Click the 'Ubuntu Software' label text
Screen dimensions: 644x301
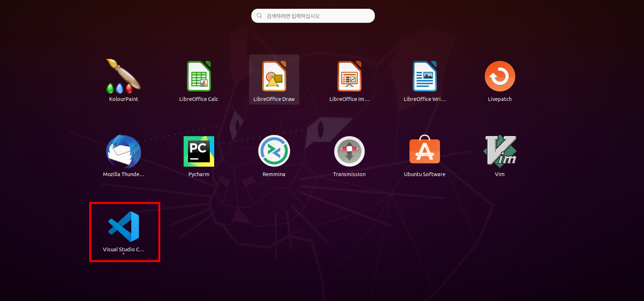(425, 174)
